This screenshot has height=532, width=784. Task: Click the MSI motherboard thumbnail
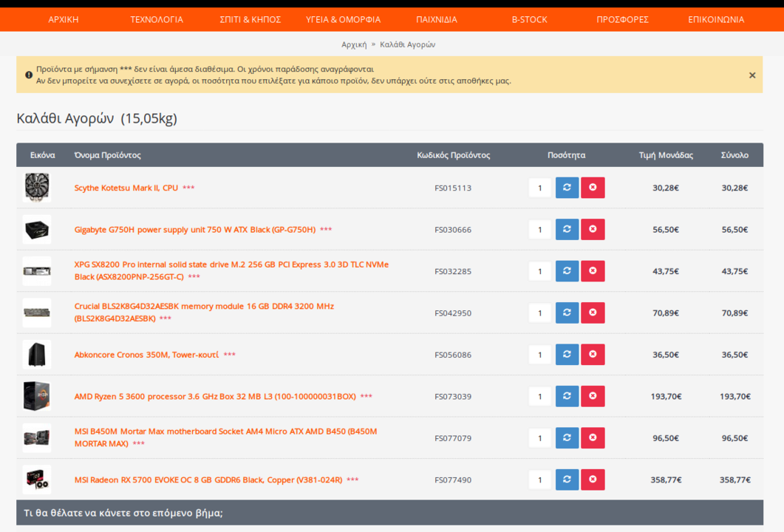37,438
